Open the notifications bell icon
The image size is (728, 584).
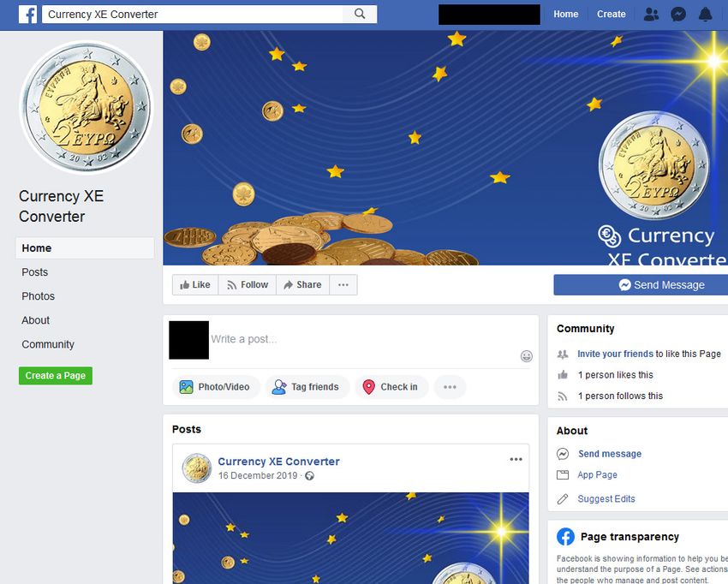pyautogui.click(x=705, y=15)
